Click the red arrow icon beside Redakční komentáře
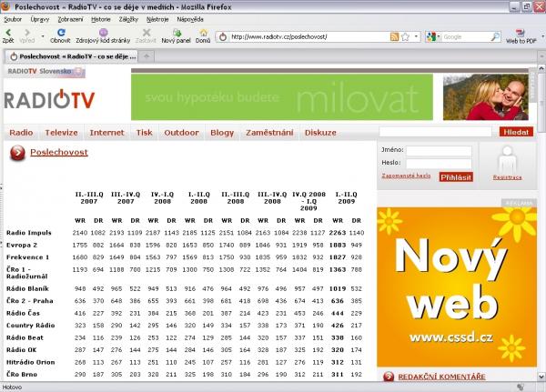Screen dimensions: 546x392 tap(389, 377)
